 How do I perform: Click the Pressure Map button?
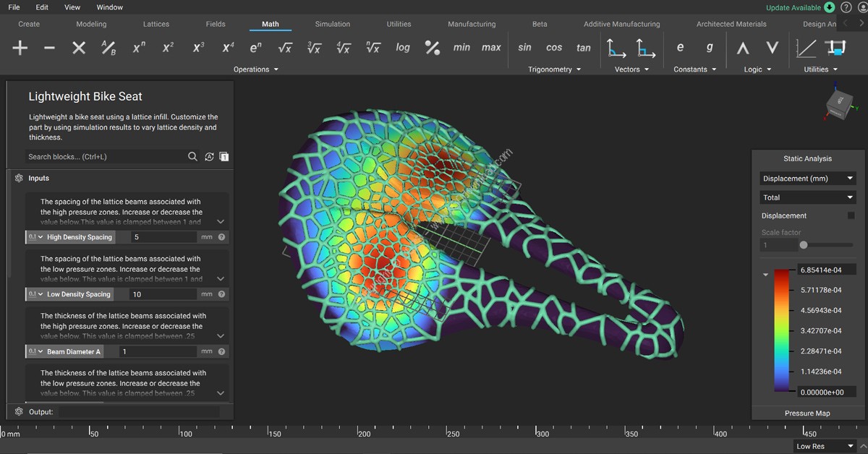pyautogui.click(x=807, y=413)
